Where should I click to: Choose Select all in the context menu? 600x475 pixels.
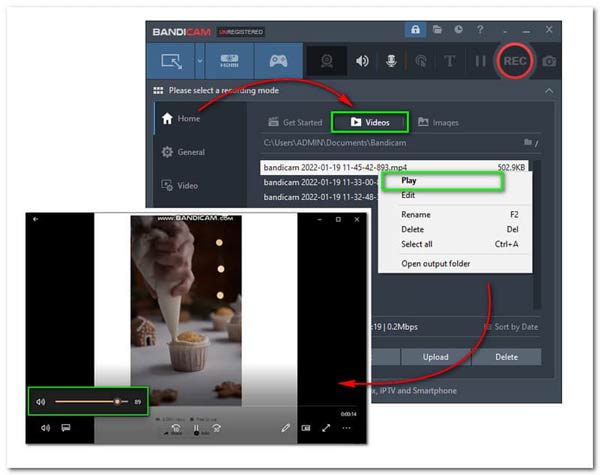click(455, 244)
